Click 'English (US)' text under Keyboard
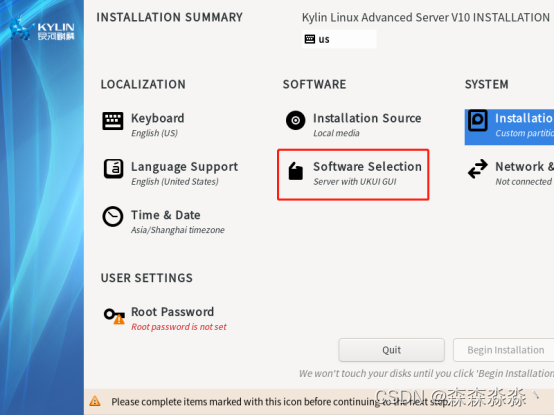Viewport: 554px width, 416px height. [x=154, y=133]
